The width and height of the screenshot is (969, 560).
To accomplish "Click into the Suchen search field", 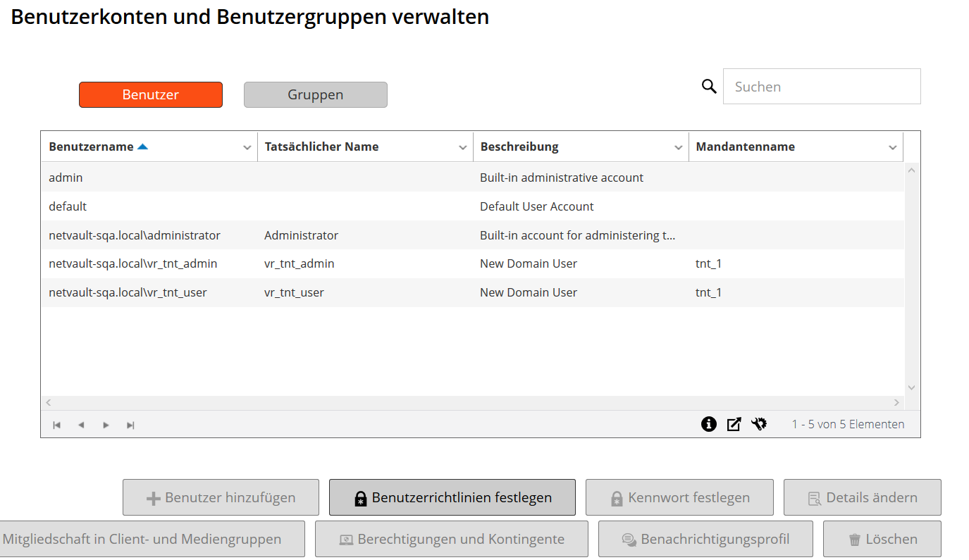I will point(822,87).
